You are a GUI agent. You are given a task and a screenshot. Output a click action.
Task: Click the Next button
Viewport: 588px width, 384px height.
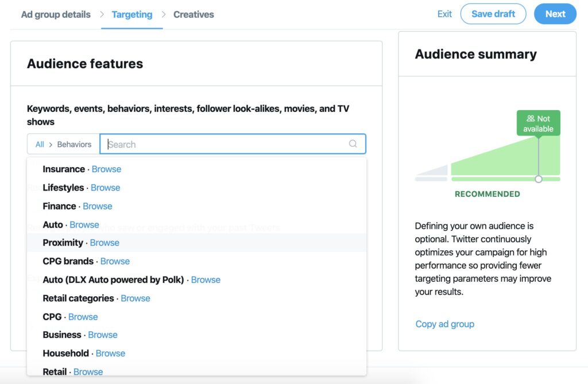pos(555,14)
